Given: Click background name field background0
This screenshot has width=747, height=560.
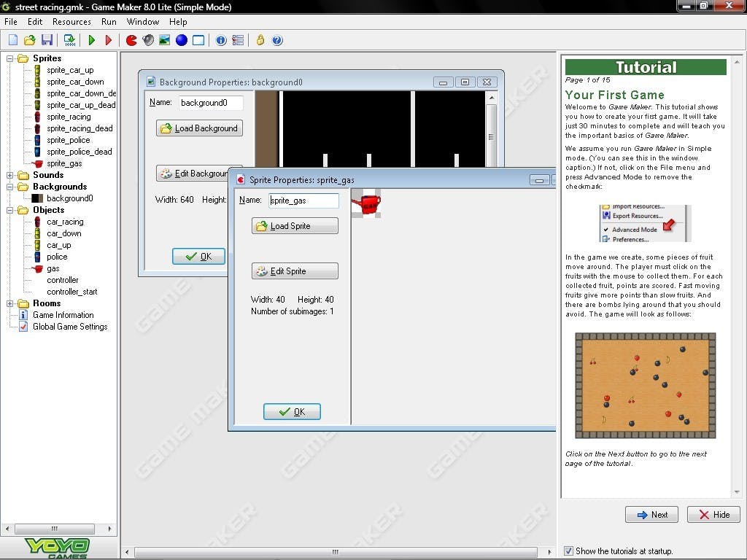Looking at the screenshot, I should [x=211, y=103].
